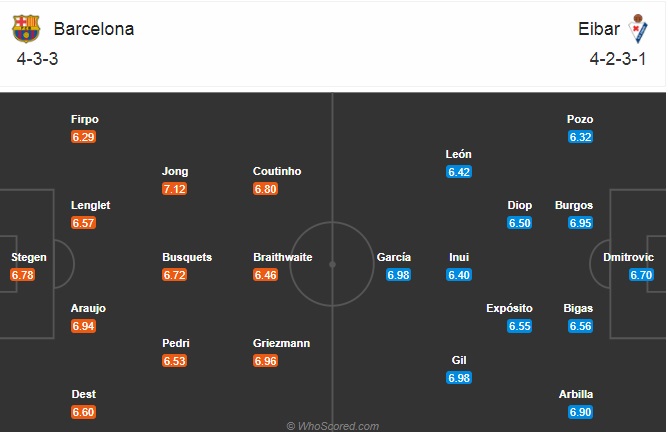
Task: Select García's 6.98 rating badge
Action: tap(398, 275)
